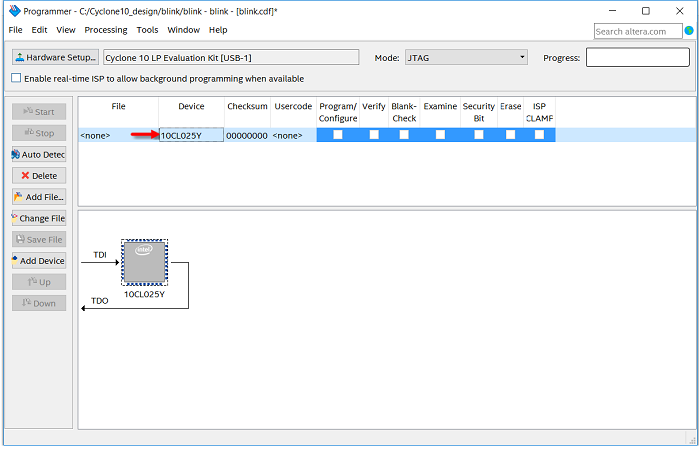Tick the Blank-Check checkbox for 10CL025Y
700x449 pixels.
pos(404,135)
